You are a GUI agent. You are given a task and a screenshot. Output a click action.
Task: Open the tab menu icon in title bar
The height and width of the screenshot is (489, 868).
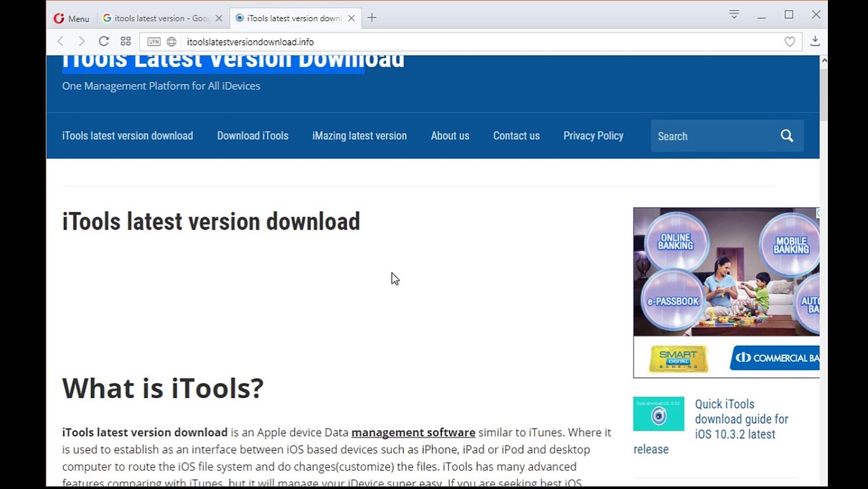tap(734, 14)
